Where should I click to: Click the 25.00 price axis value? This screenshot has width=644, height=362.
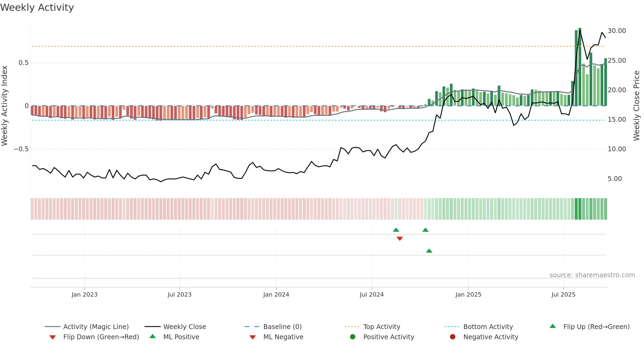[617, 60]
